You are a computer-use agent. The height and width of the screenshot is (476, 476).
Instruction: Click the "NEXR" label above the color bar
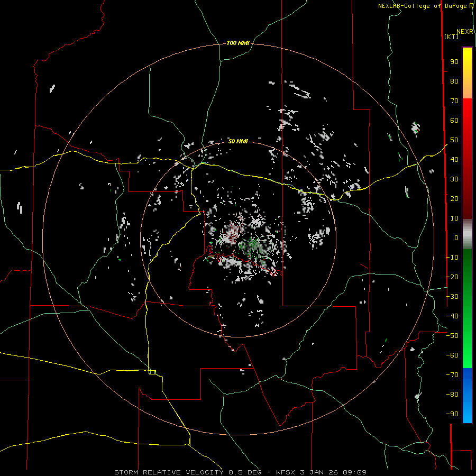tap(465, 32)
